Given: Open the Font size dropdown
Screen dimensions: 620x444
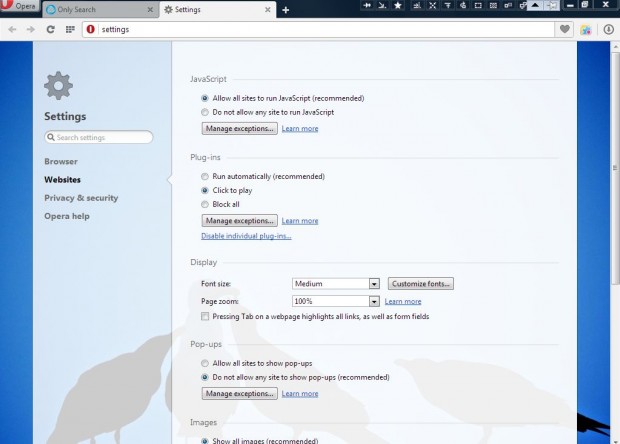Looking at the screenshot, I should click(336, 283).
